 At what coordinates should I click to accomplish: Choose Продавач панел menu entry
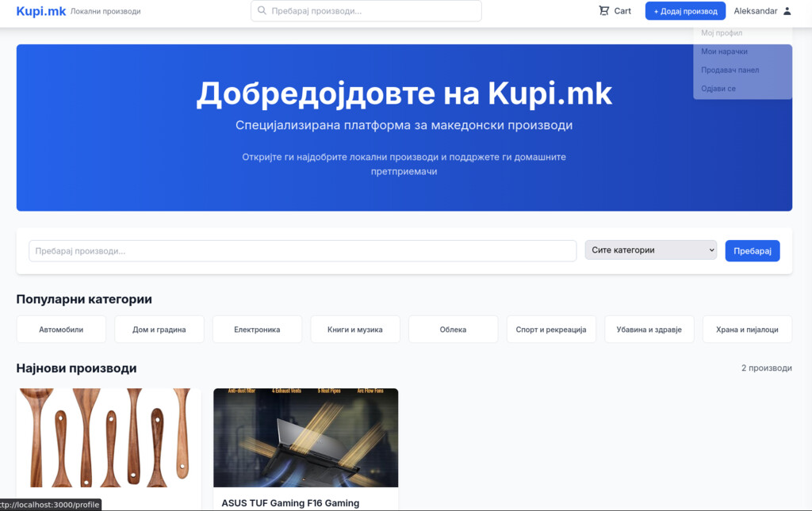click(730, 70)
